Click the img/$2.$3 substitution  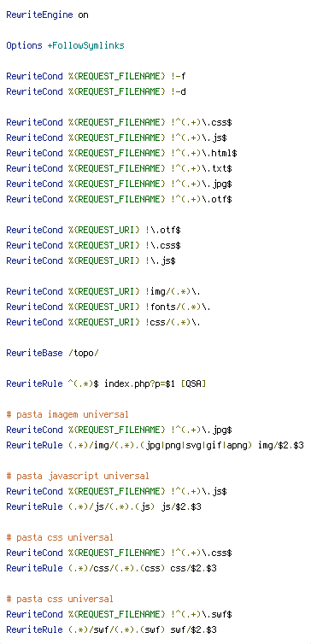tap(281, 445)
